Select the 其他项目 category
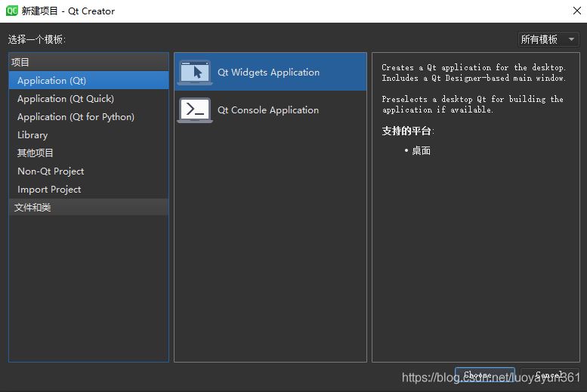The height and width of the screenshot is (392, 587). [x=36, y=153]
